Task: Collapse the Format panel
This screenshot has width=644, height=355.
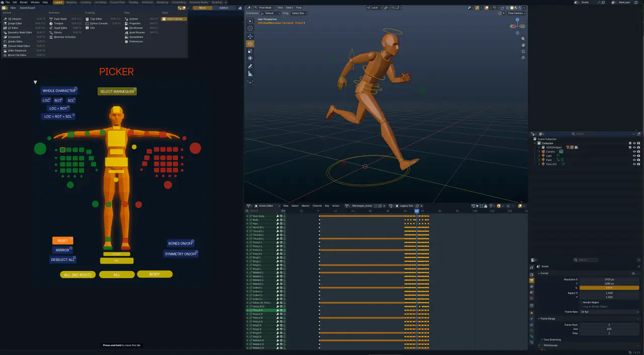Action: 544,273
